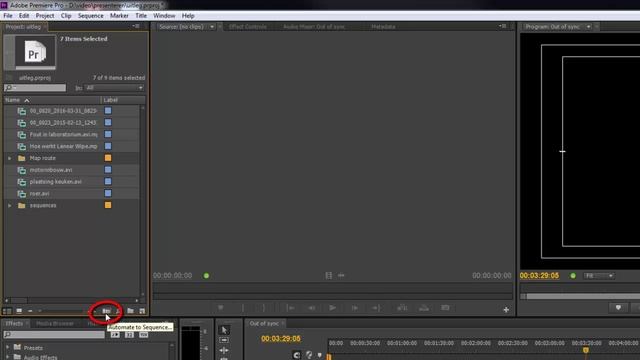Viewport: 640px width, 360px height.
Task: Click the Project panel search field
Action: tap(35, 88)
